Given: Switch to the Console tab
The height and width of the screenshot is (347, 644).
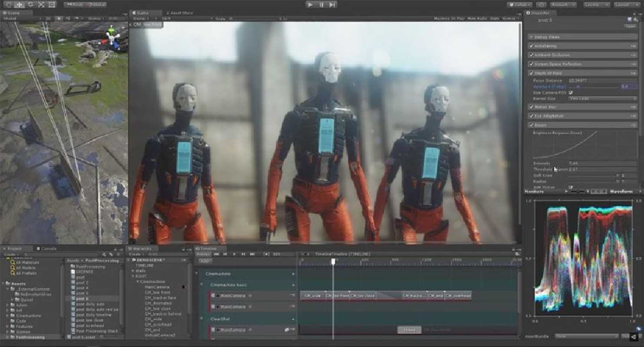Looking at the screenshot, I should click(48, 248).
